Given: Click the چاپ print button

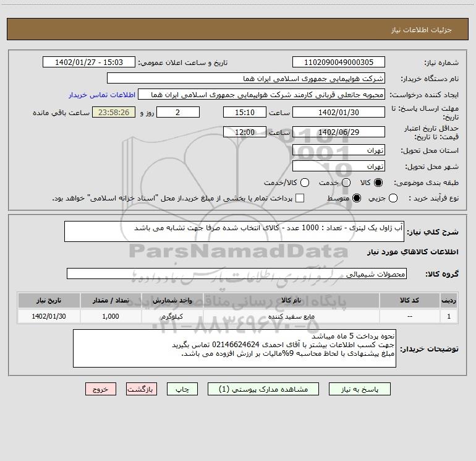Looking at the screenshot, I should coord(182,389).
